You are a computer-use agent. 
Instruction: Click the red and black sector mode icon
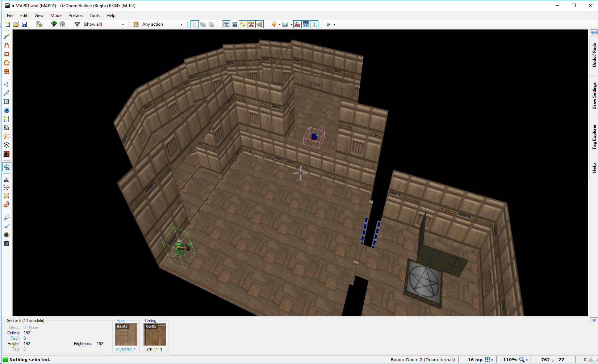coord(7,154)
